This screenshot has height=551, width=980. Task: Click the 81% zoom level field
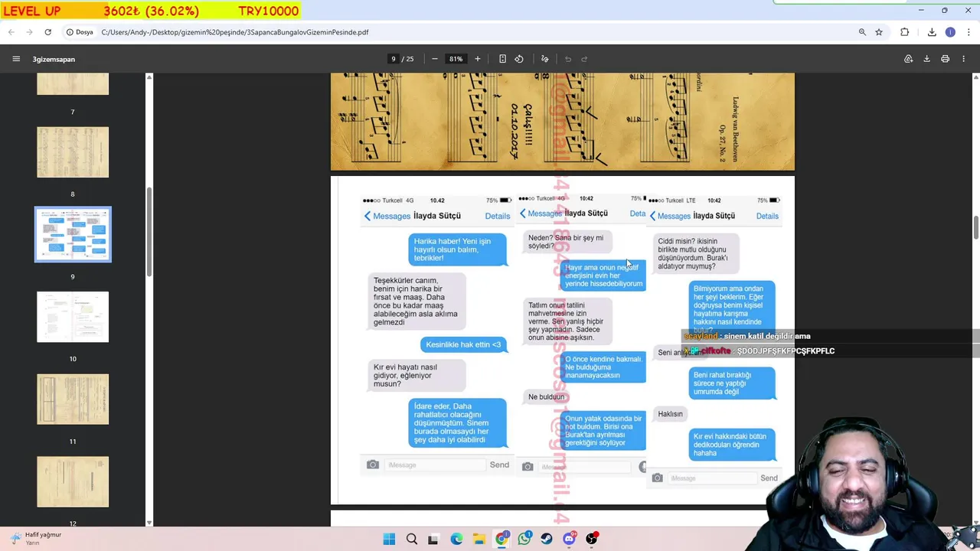click(456, 59)
